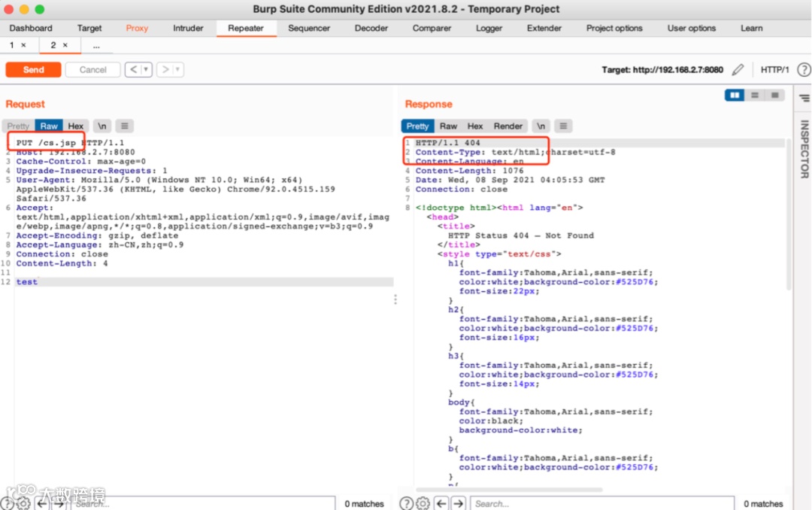Open the back history dropdown arrow

pos(146,69)
